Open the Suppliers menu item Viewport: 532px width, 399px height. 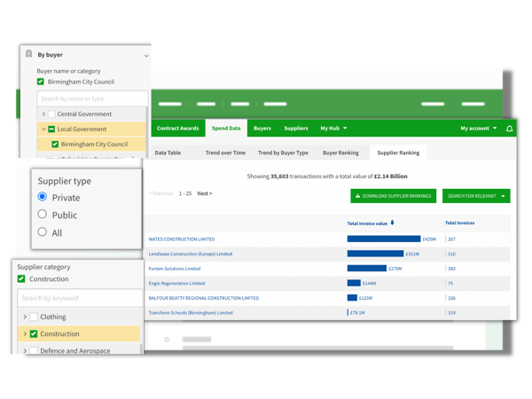pos(296,129)
